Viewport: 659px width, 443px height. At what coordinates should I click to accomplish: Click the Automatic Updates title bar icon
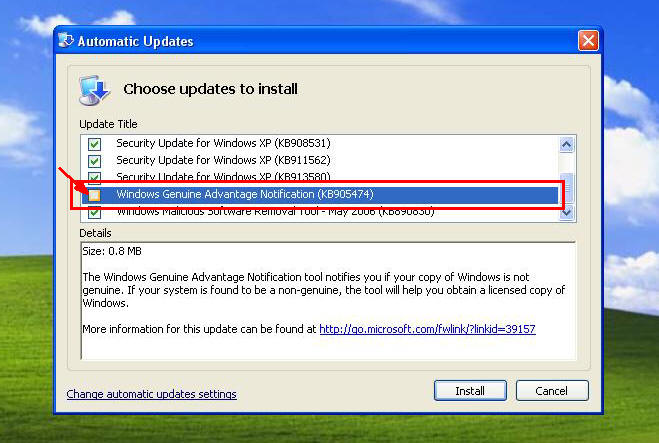[x=66, y=40]
